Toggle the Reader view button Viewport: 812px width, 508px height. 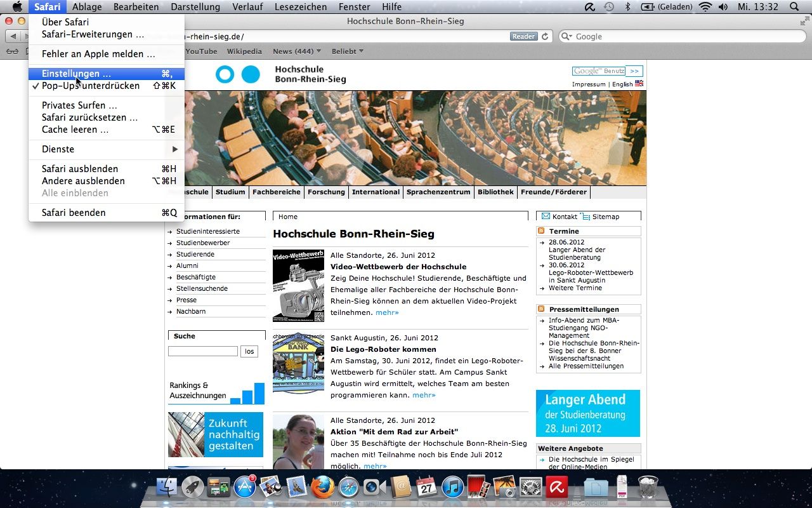pyautogui.click(x=523, y=37)
